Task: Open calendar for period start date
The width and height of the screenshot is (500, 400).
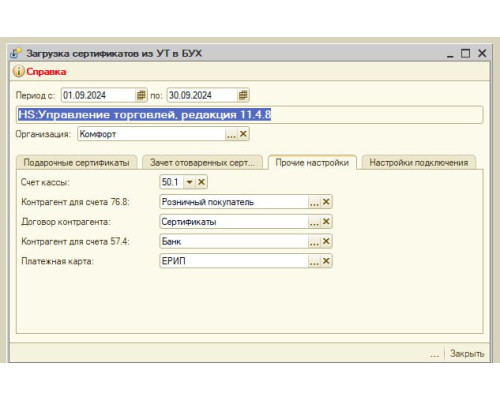Action: point(141,95)
